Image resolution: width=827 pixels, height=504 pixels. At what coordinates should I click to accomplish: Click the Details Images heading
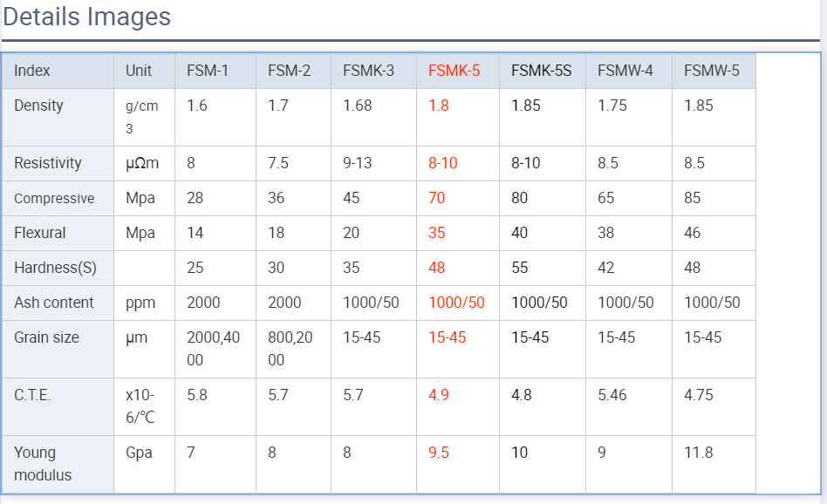pos(87,17)
